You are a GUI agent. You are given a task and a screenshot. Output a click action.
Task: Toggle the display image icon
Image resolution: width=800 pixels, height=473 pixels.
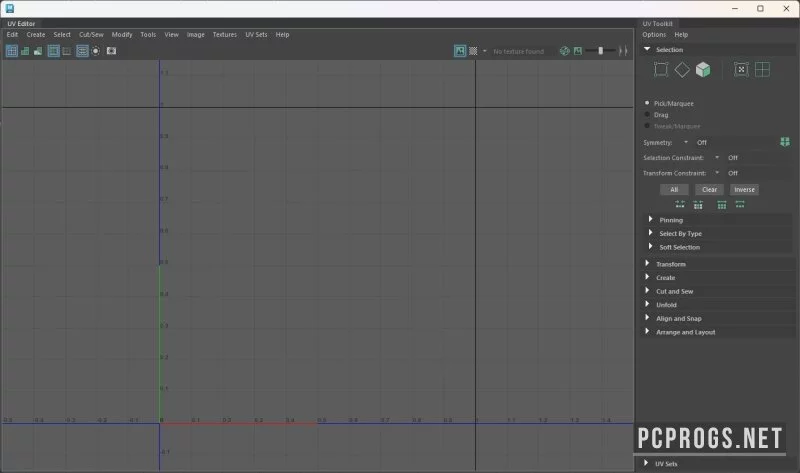click(460, 51)
